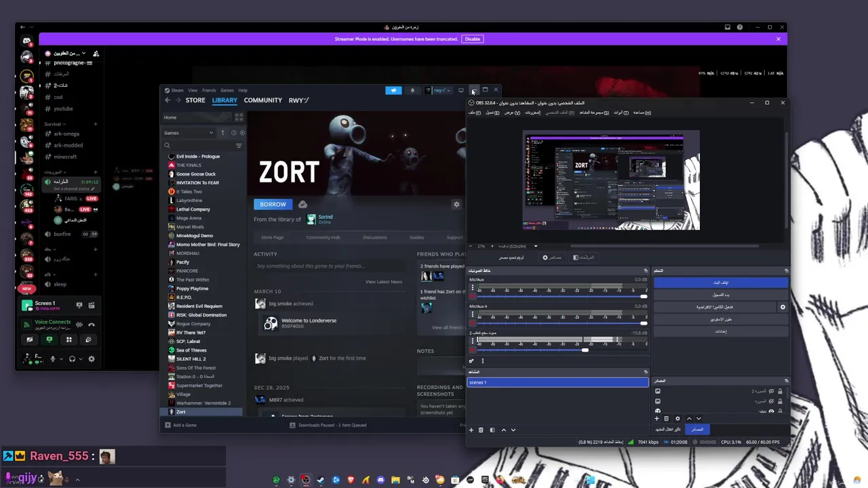The width and height of the screenshot is (868, 488).
Task: Click Add a Game in Steam
Action: (x=180, y=425)
